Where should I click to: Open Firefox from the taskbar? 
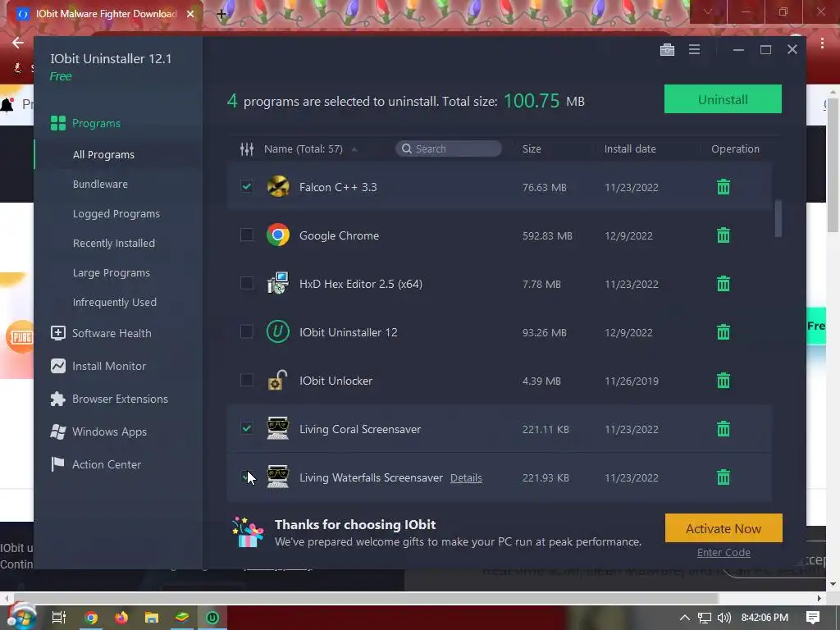121,618
